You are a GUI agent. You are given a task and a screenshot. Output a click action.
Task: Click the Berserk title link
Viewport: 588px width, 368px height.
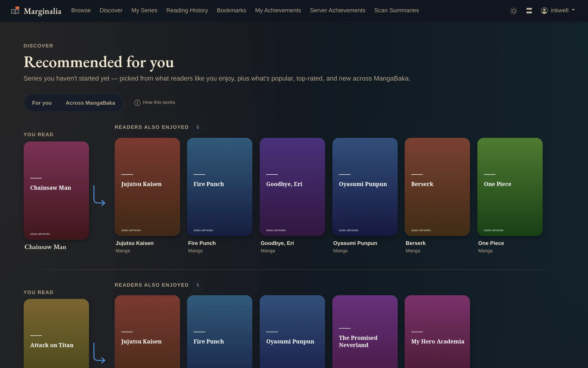[415, 243]
